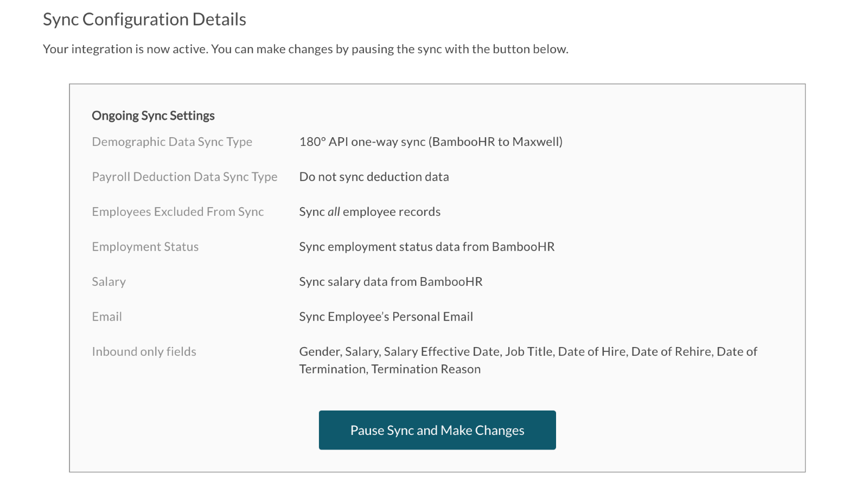Click the Ongoing Sync Settings heading
The height and width of the screenshot is (494, 868).
153,116
